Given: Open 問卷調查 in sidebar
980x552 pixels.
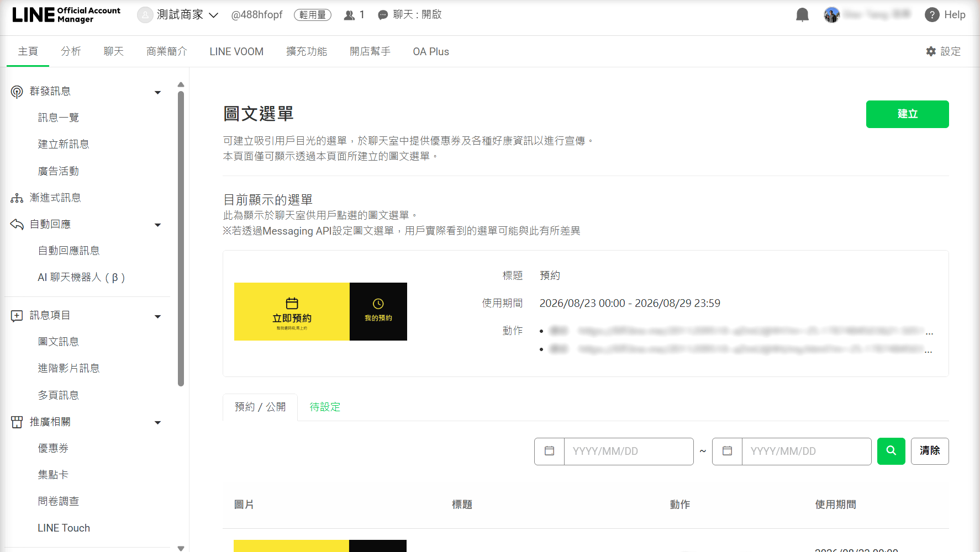Looking at the screenshot, I should pos(59,501).
